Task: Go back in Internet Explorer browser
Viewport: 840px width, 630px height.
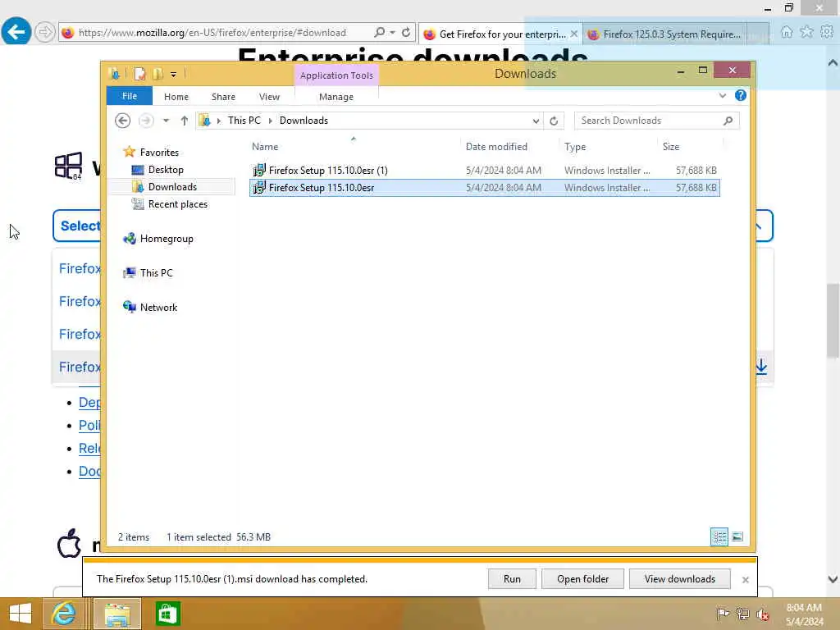Action: (x=16, y=32)
